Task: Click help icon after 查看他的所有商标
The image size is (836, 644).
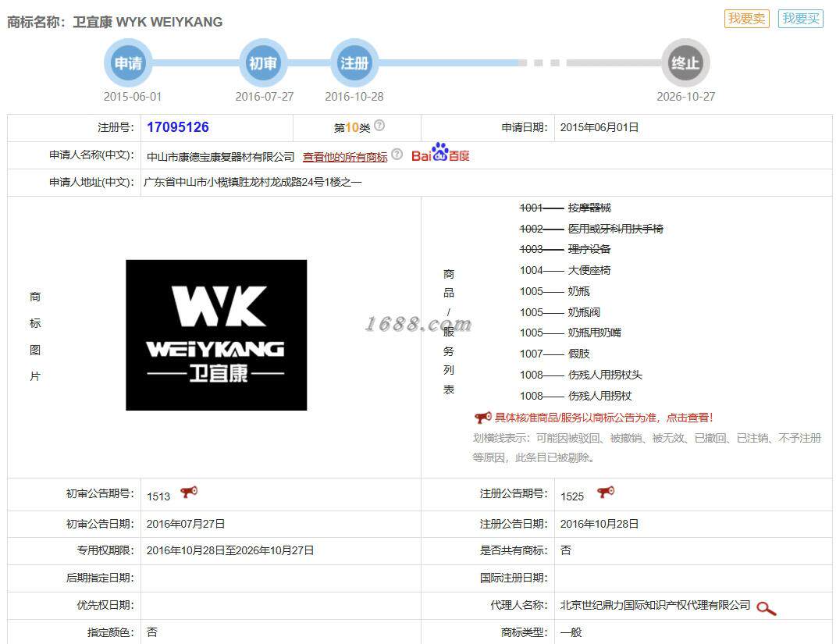Action: [397, 154]
